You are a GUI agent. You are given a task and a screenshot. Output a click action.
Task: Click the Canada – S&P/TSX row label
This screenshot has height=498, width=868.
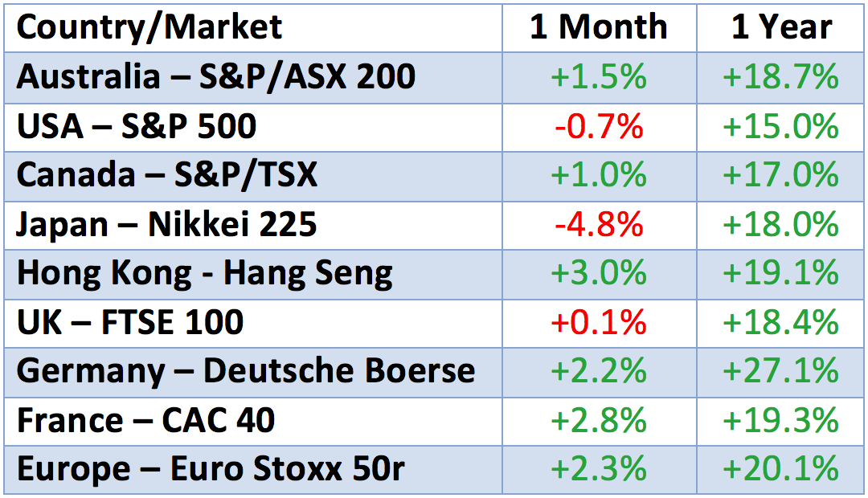point(167,175)
